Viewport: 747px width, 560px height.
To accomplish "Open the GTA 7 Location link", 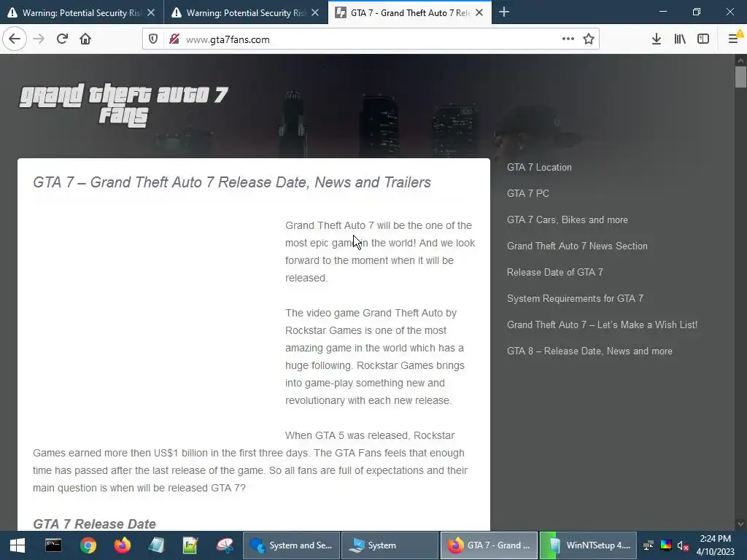I will 539,167.
